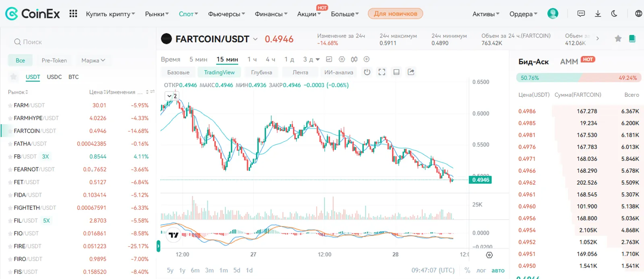Expand the Купить крипту menu

[110, 14]
